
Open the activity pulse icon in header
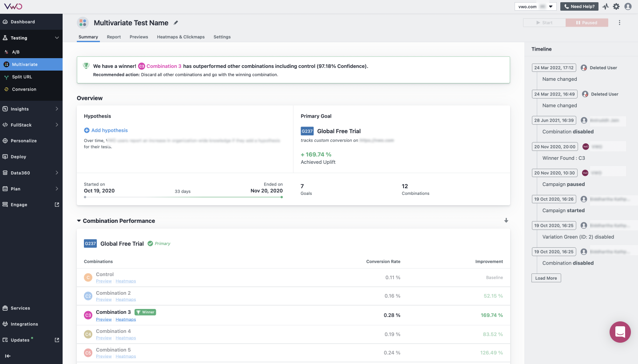coord(606,7)
